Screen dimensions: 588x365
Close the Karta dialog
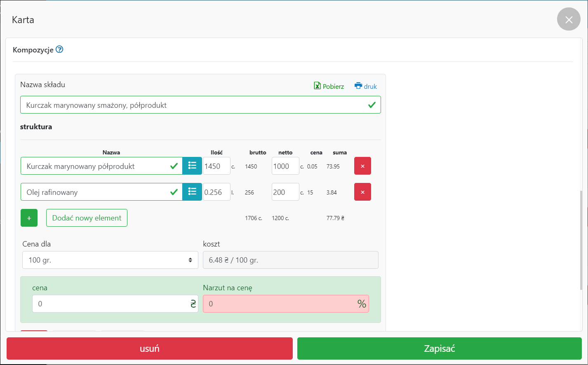coord(569,19)
